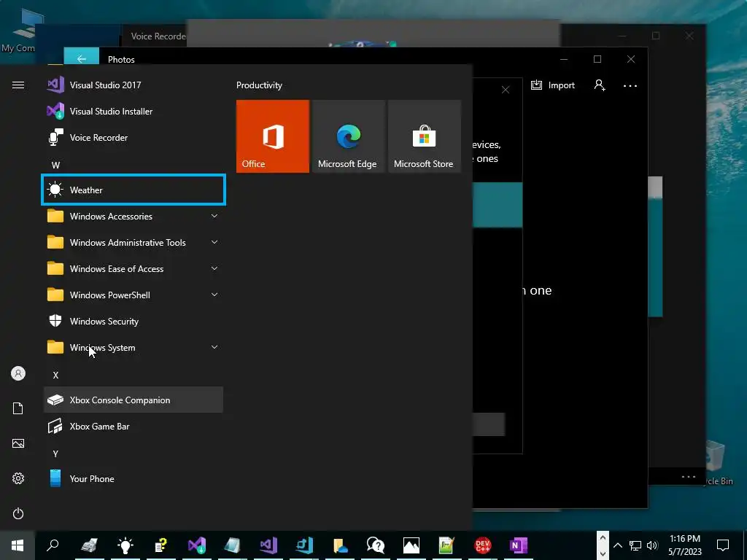Expand Windows PowerShell folder
Image resolution: width=747 pixels, height=560 pixels.
pos(133,295)
